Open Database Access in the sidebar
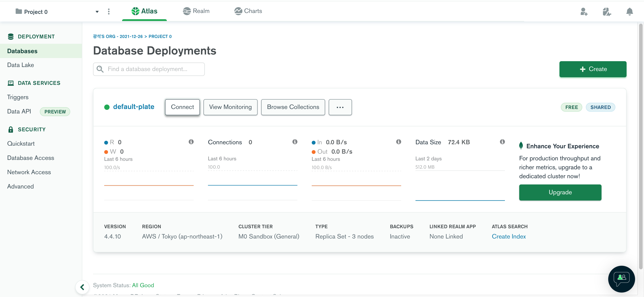The image size is (644, 297). (30, 158)
